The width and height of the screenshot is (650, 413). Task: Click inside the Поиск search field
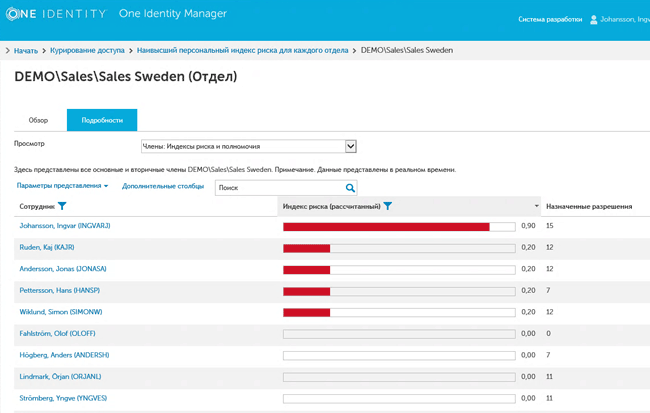(278, 187)
